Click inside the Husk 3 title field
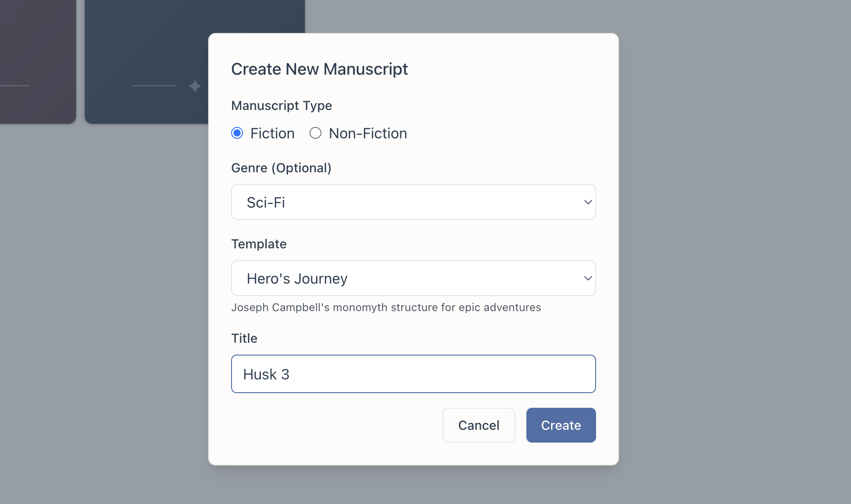The width and height of the screenshot is (851, 504). (x=413, y=374)
